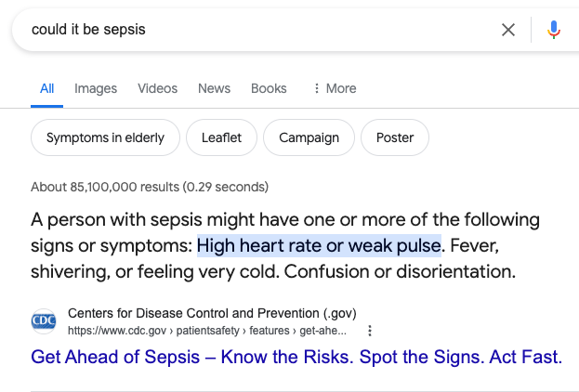Switch to the Images tab

click(x=96, y=88)
